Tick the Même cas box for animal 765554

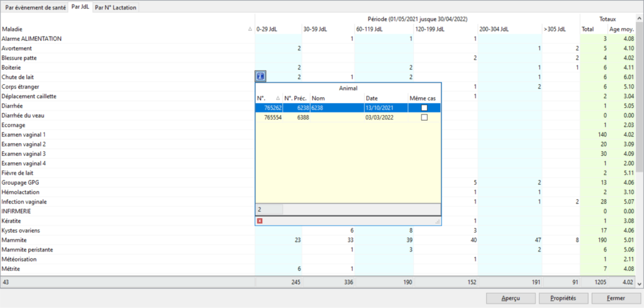[425, 118]
